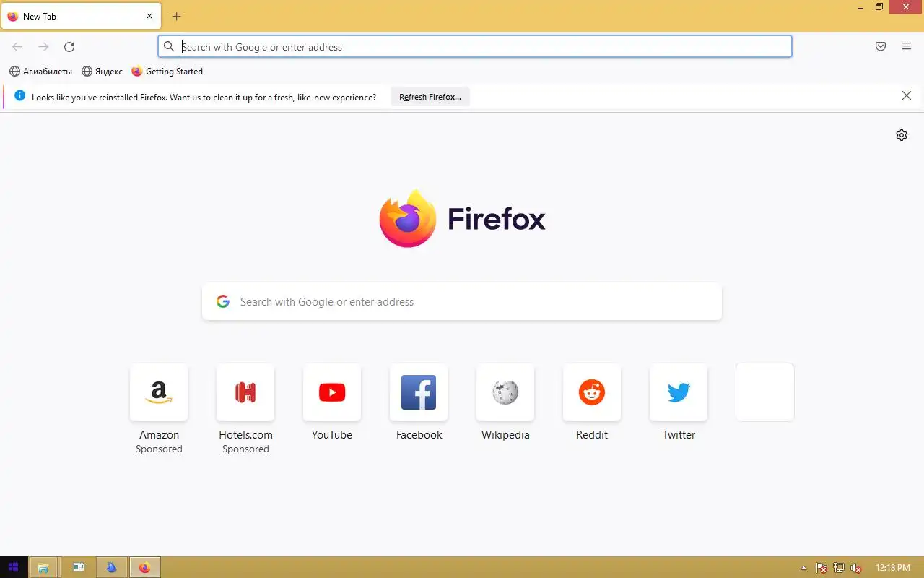Click the empty shortcut tile after Twitter
Viewport: 924px width, 578px height.
[765, 392]
